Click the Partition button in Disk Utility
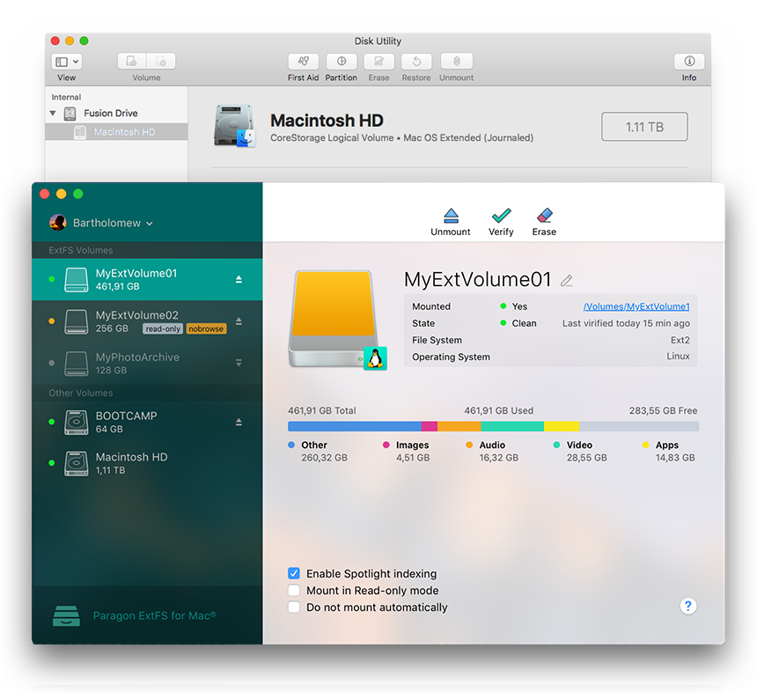The width and height of the screenshot is (757, 700). [x=341, y=62]
